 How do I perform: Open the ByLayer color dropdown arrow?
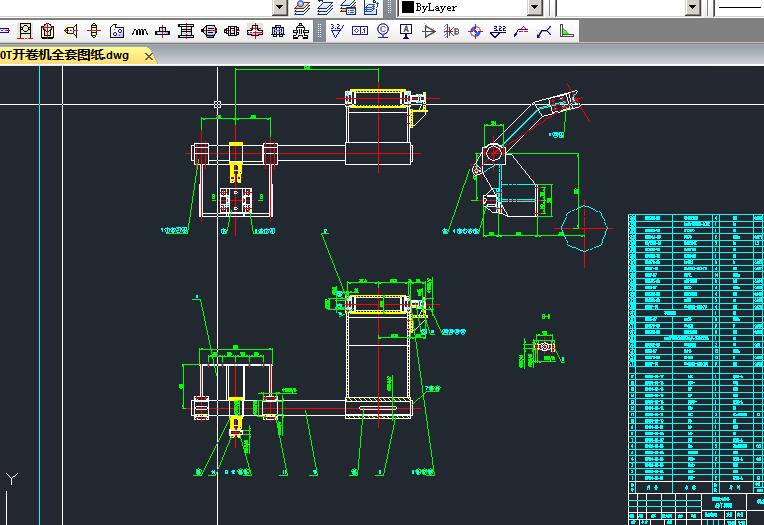click(535, 7)
